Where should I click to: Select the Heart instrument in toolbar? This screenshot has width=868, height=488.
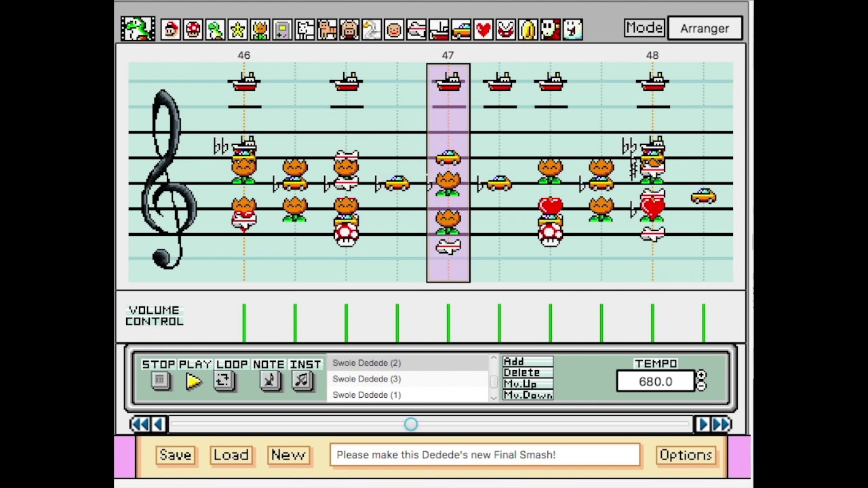(x=484, y=30)
